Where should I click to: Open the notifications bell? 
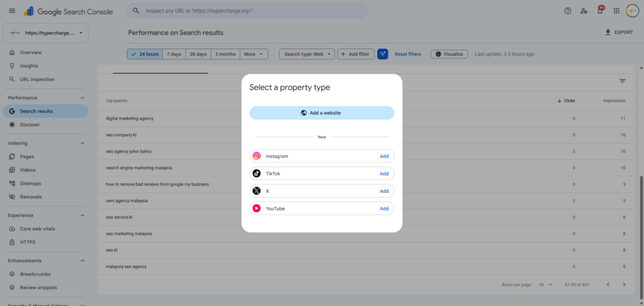coord(600,11)
